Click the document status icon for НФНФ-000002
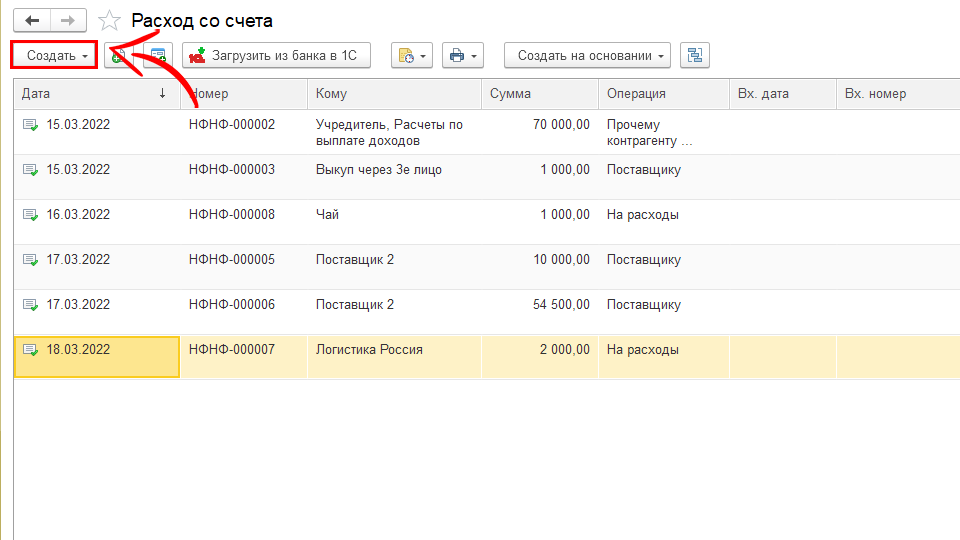The height and width of the screenshot is (540, 960). coord(30,125)
